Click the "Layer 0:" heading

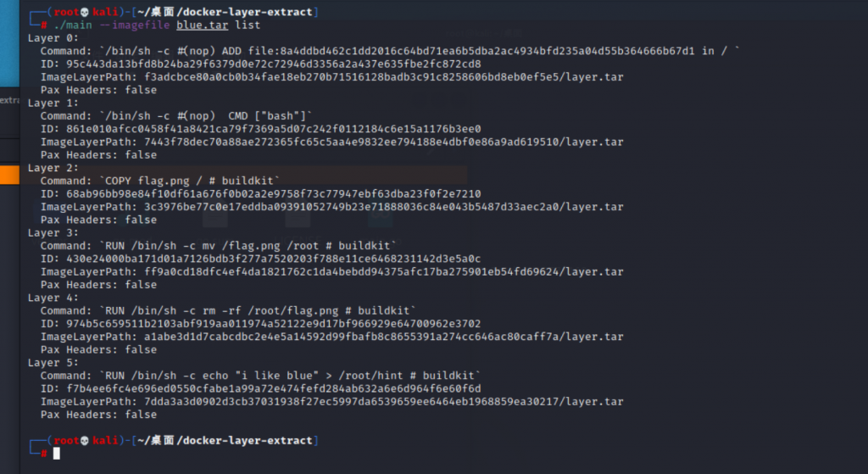(53, 38)
